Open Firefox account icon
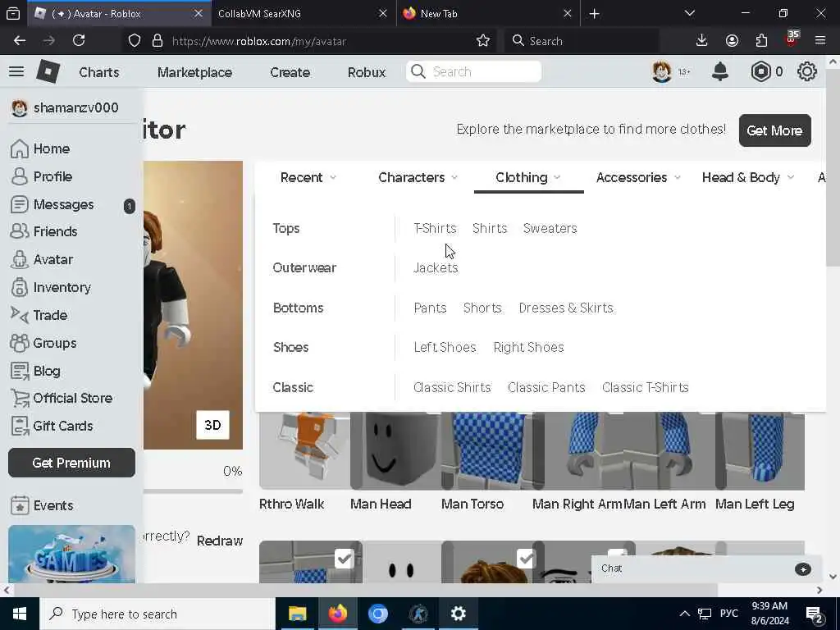Image resolution: width=840 pixels, height=630 pixels. click(x=732, y=41)
